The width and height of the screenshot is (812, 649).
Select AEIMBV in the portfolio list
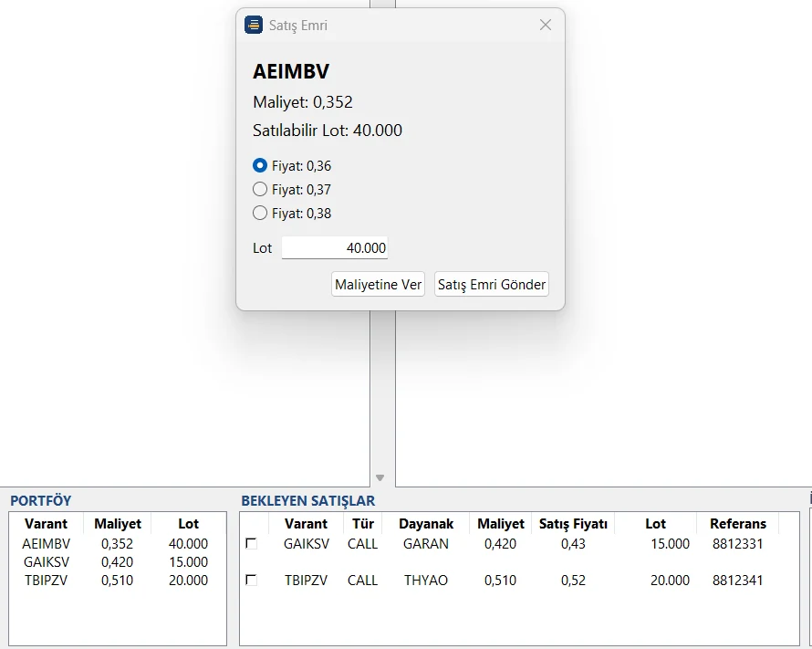pyautogui.click(x=47, y=544)
